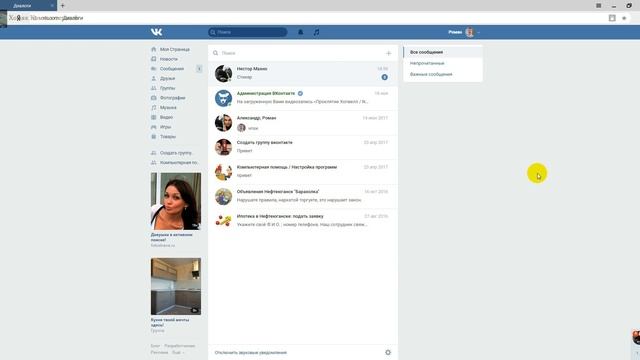Click the plus icon to start a new conversation
The width and height of the screenshot is (640, 360).
click(388, 53)
